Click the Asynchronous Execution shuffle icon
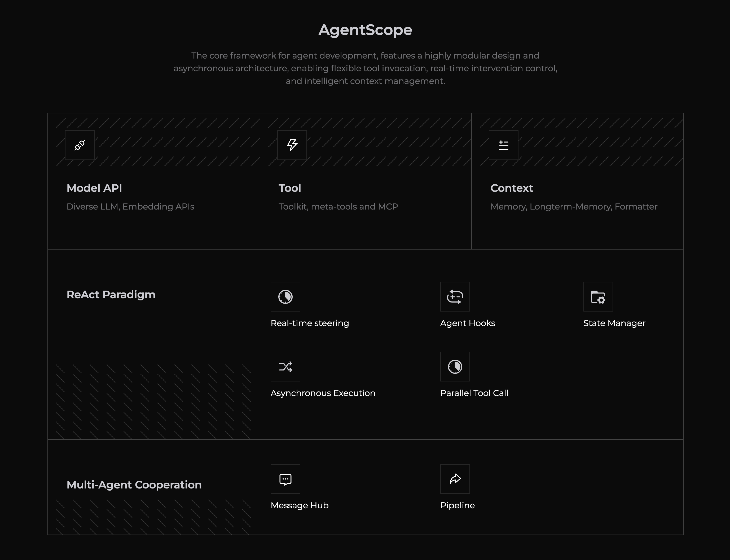The height and width of the screenshot is (560, 730). tap(285, 367)
